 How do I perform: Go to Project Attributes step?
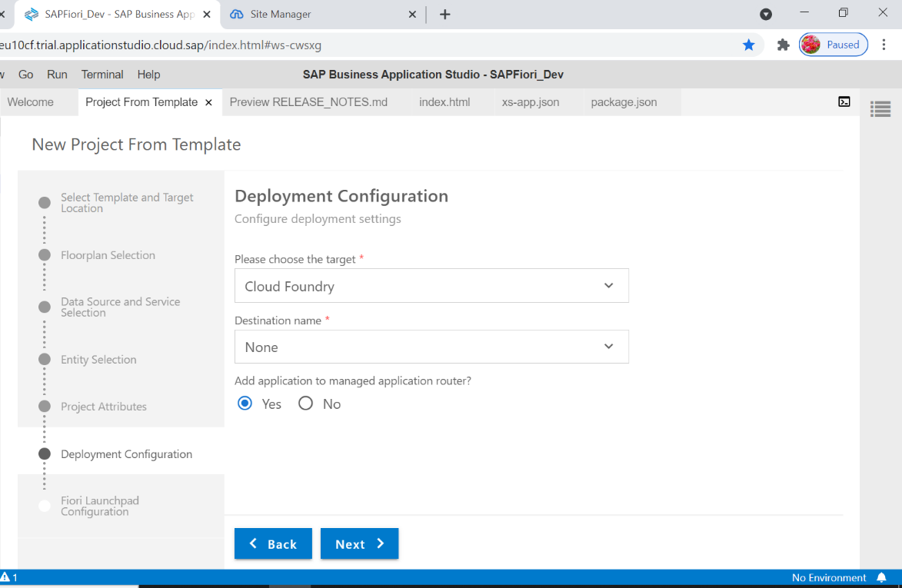[104, 407]
